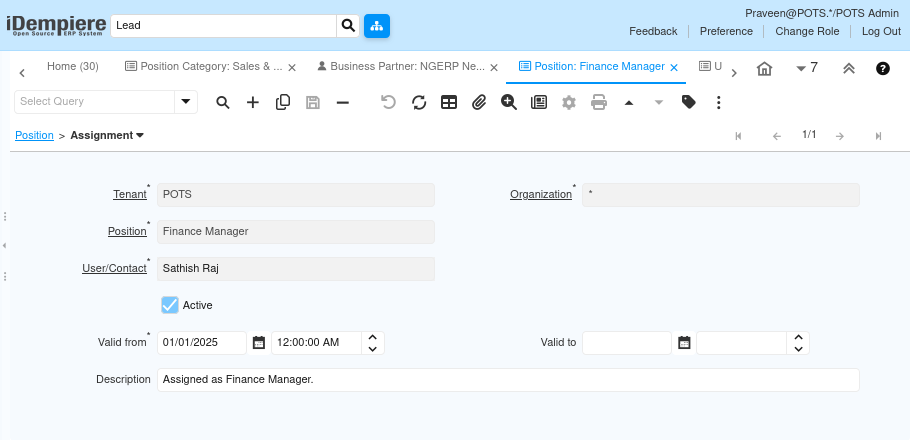
Task: Collapse the header with double chevron
Action: (x=848, y=68)
